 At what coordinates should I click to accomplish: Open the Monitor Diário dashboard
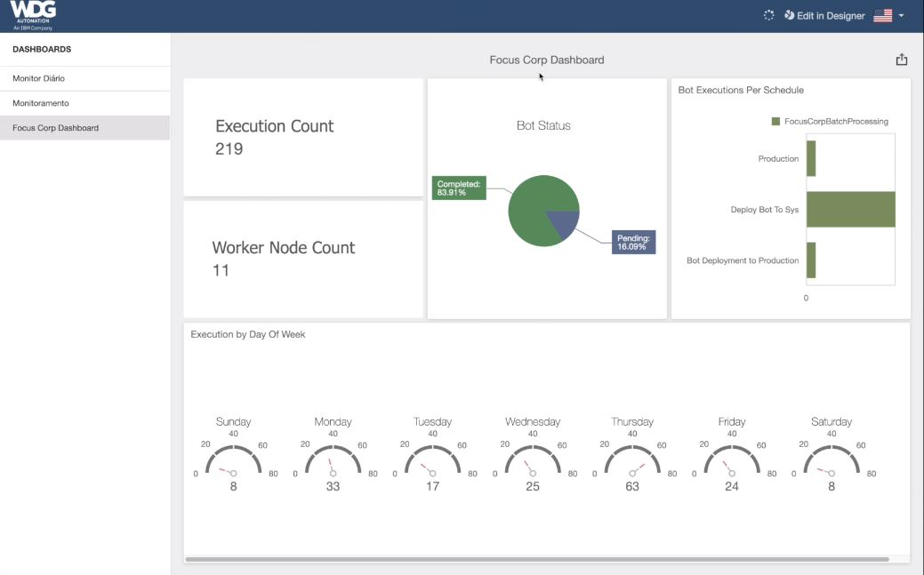point(84,78)
